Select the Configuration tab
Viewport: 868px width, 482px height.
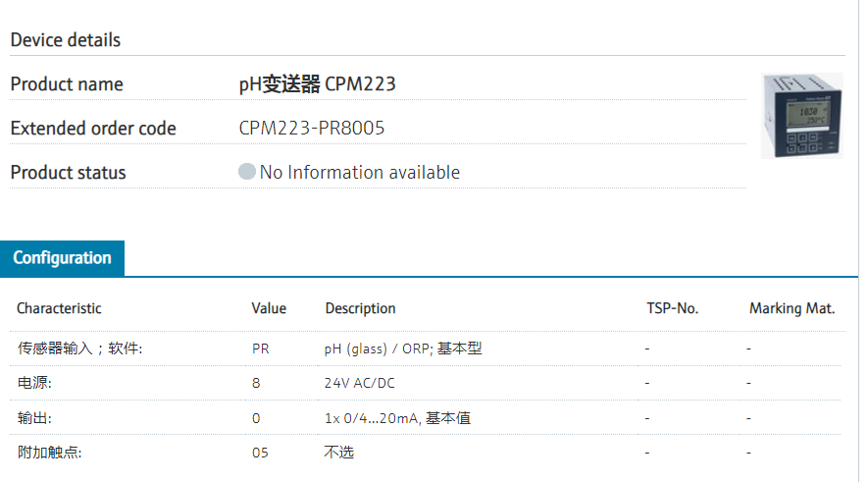click(62, 258)
